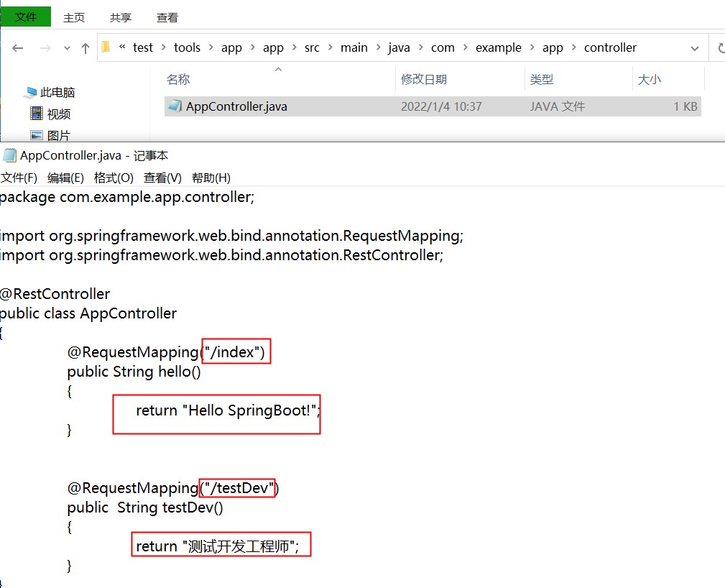Click 'JAVA 文件' type cell
Screen dimensions: 725x588
pyautogui.click(x=557, y=106)
